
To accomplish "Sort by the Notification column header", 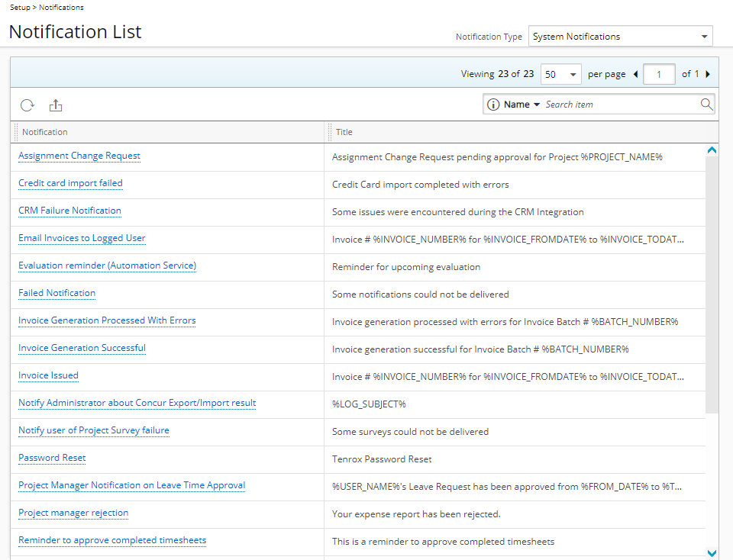I will tap(45, 132).
